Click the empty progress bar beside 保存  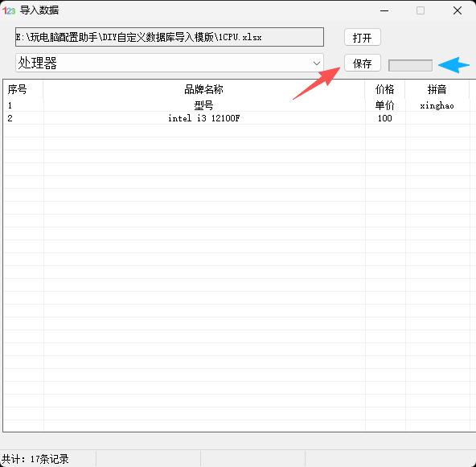tap(410, 65)
